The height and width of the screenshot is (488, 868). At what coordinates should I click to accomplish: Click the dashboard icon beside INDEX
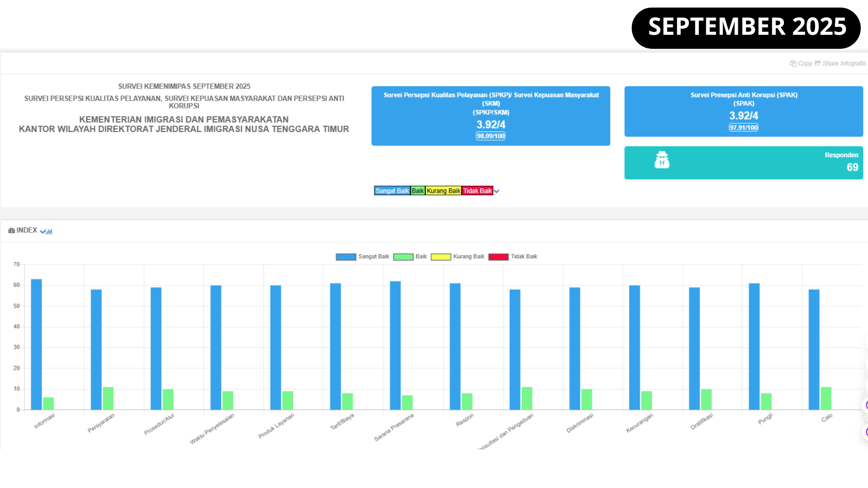[11, 230]
